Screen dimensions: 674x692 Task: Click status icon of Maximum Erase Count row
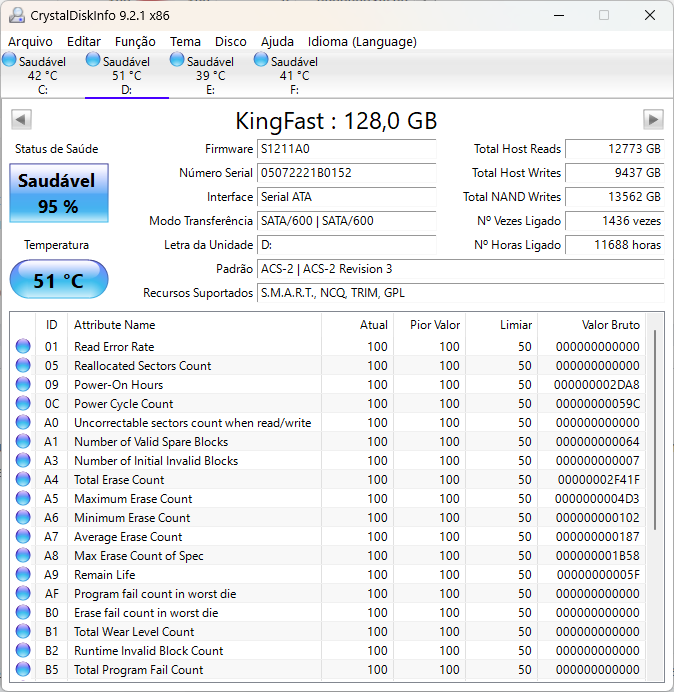23,498
